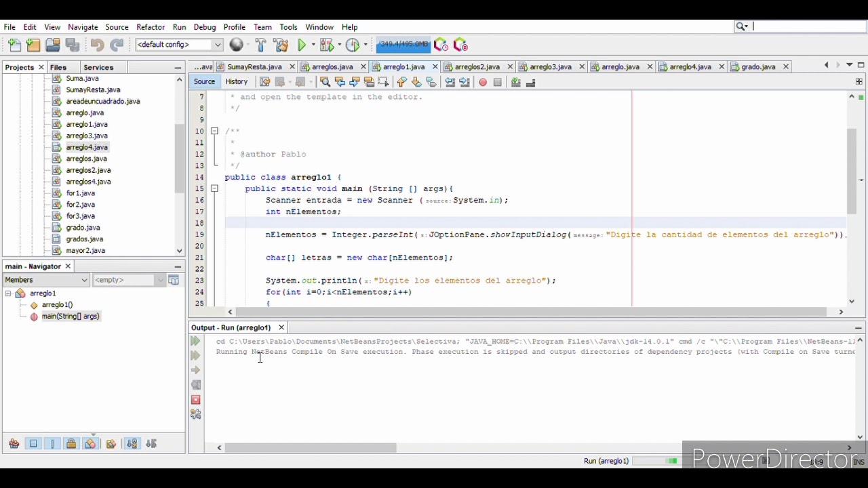Toggle Navigator show static members filter
This screenshot has width=868, height=488.
tap(52, 444)
